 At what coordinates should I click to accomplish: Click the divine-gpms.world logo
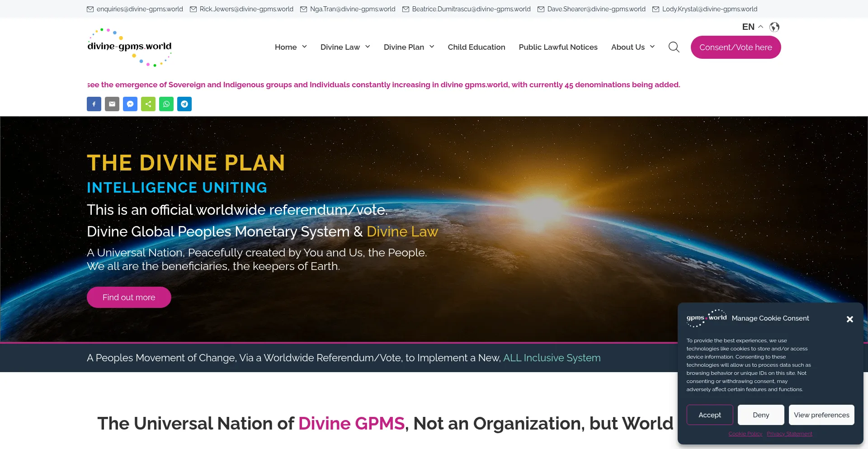pos(129,47)
